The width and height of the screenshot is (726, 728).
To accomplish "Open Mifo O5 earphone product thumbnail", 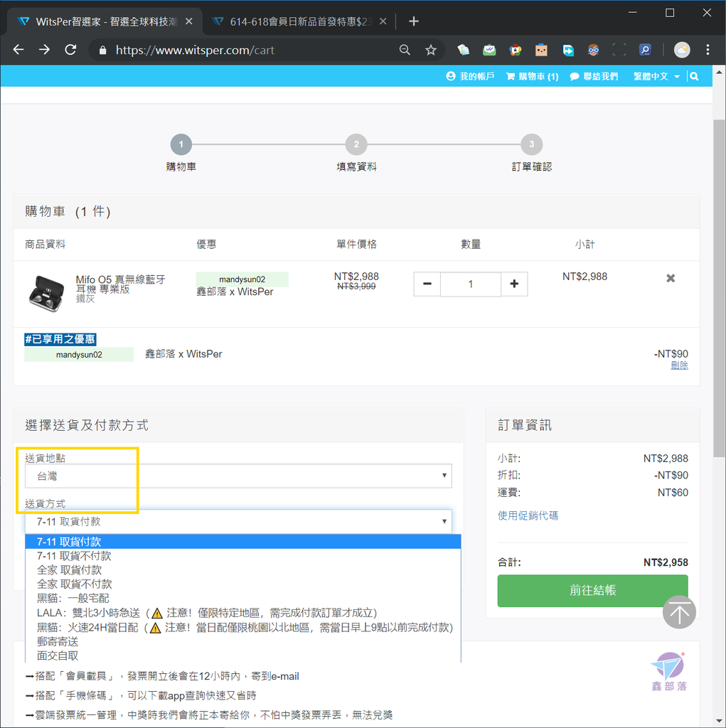I will [x=46, y=292].
